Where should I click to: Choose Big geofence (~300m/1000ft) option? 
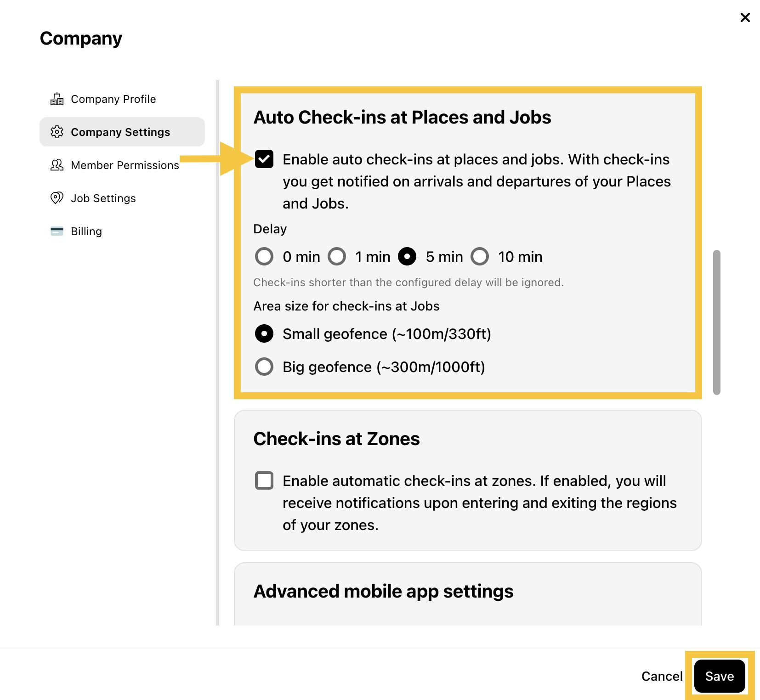(x=264, y=367)
